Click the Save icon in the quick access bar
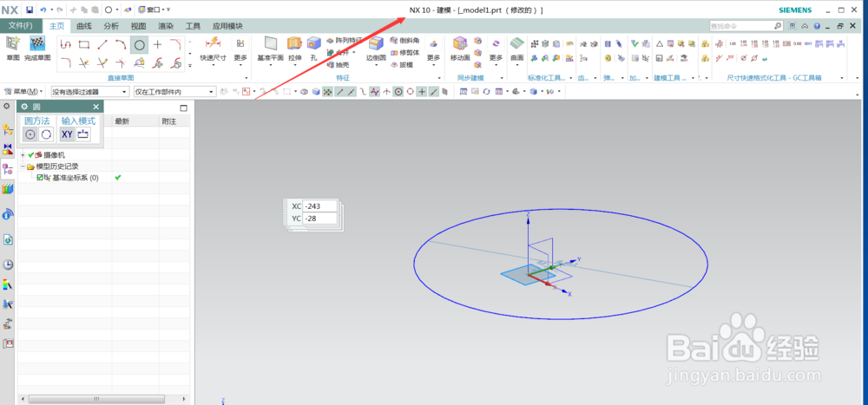 coord(30,10)
